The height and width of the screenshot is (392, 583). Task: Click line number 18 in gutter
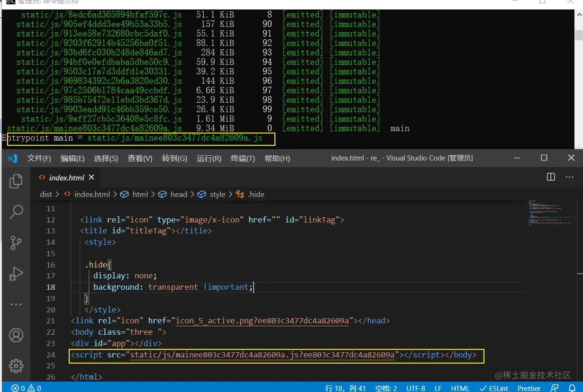click(50, 287)
